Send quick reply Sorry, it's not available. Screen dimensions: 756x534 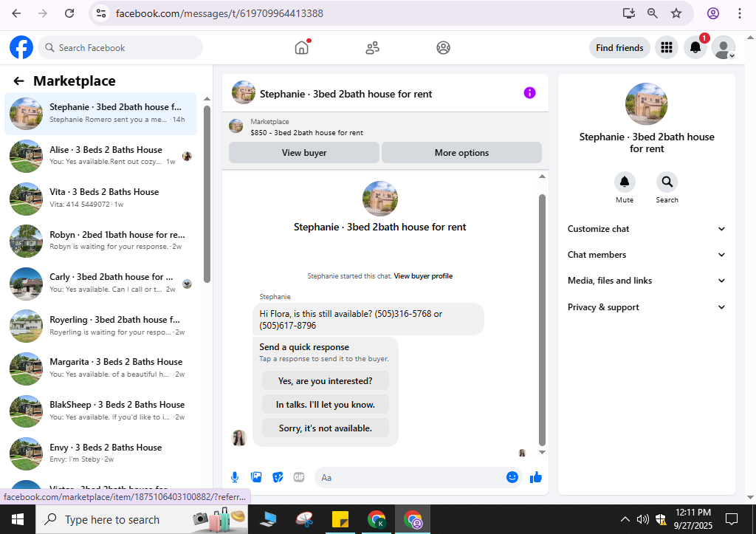pos(326,428)
